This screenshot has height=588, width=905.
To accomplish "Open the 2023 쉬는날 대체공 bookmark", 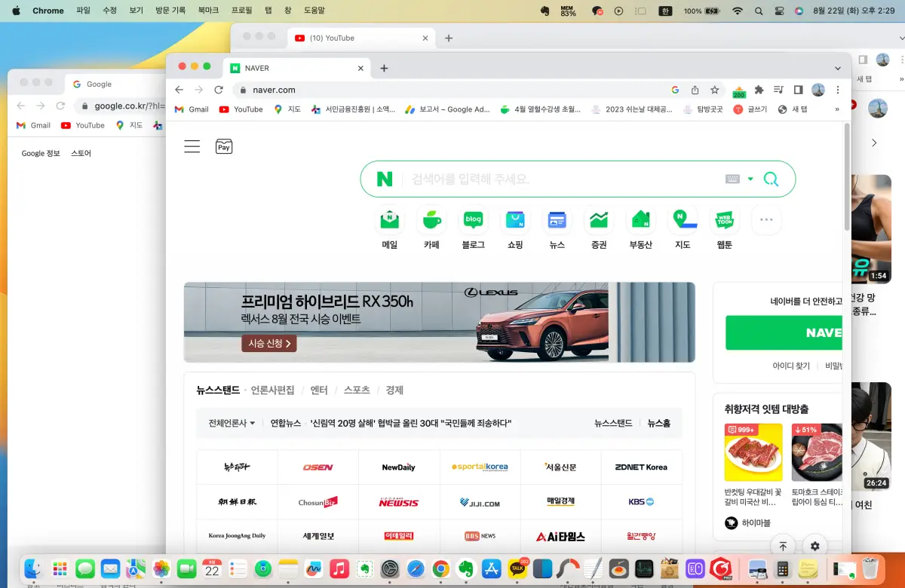I will (x=632, y=109).
